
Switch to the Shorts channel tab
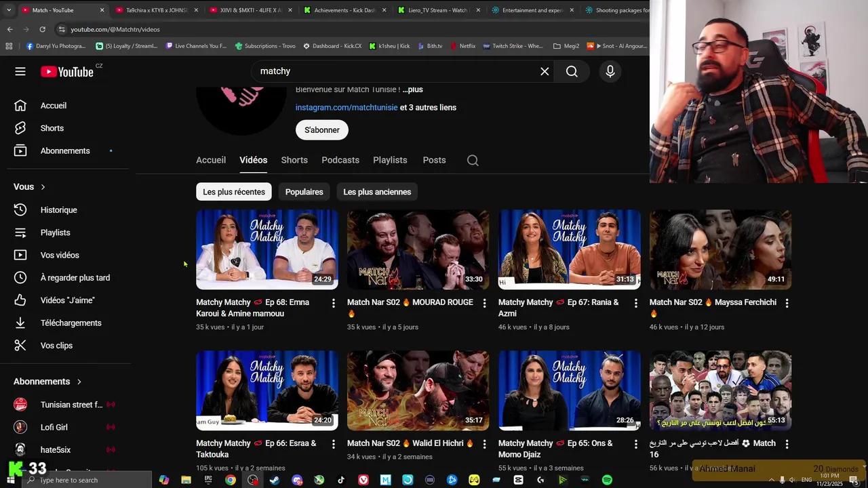[x=294, y=160]
